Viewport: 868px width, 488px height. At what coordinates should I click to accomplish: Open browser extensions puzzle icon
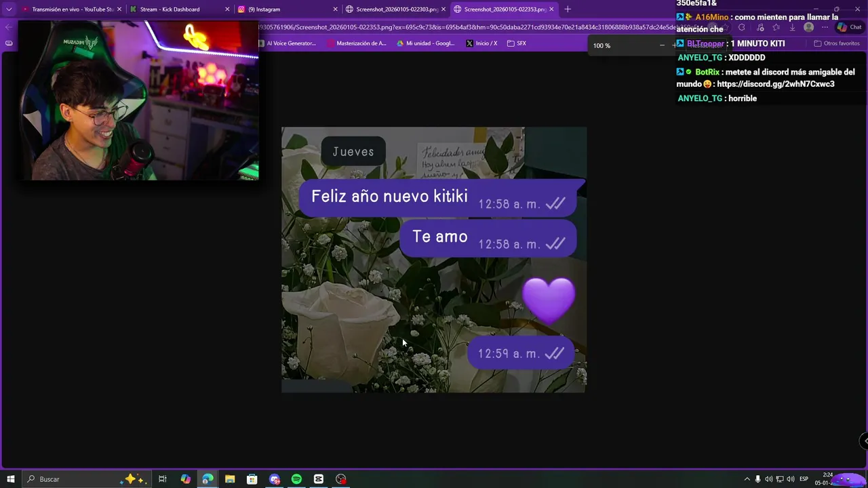741,27
